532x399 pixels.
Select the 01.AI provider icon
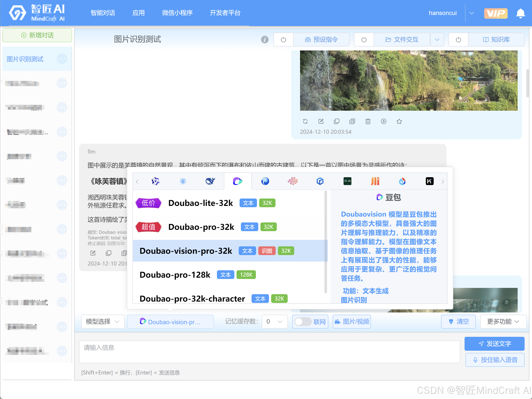(x=347, y=181)
